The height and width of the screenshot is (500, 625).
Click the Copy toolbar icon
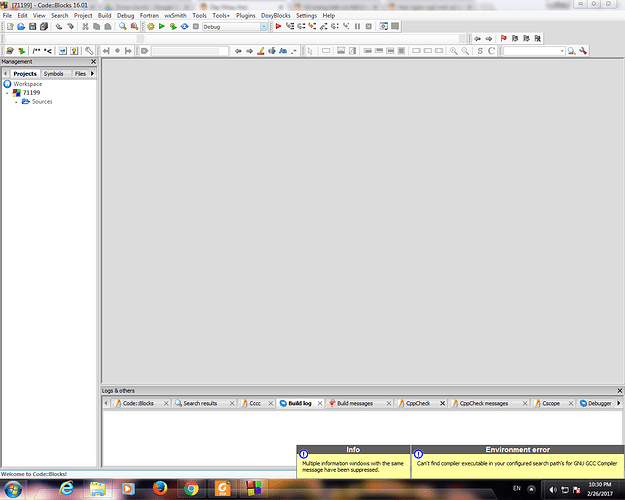[96, 26]
